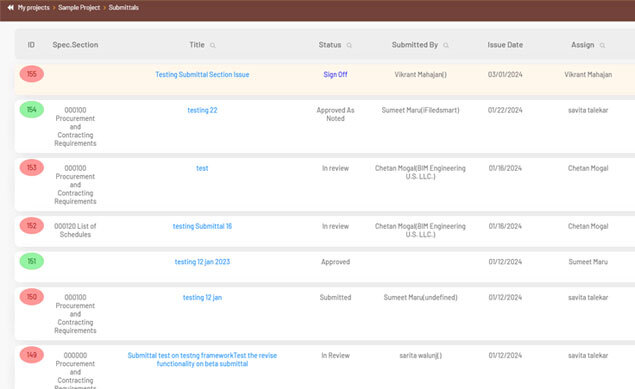Open Submittal test on testng framework link
The width and height of the screenshot is (635, 389).
[x=202, y=359]
